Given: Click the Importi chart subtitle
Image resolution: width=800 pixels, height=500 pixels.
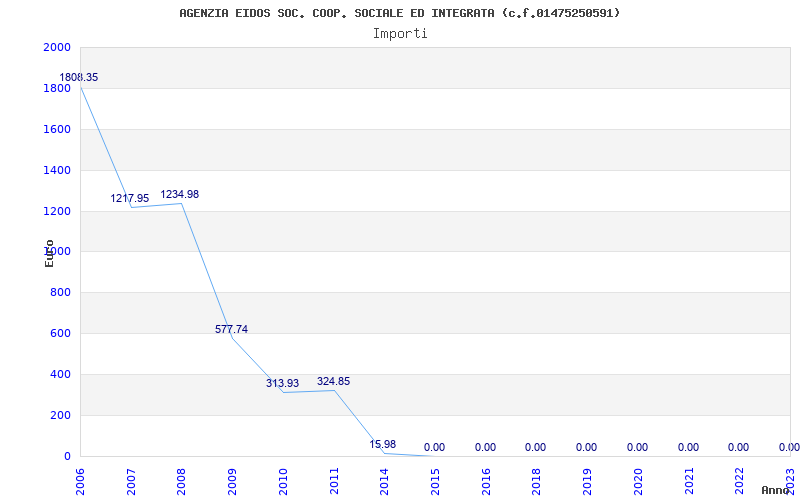Looking at the screenshot, I should [x=400, y=33].
